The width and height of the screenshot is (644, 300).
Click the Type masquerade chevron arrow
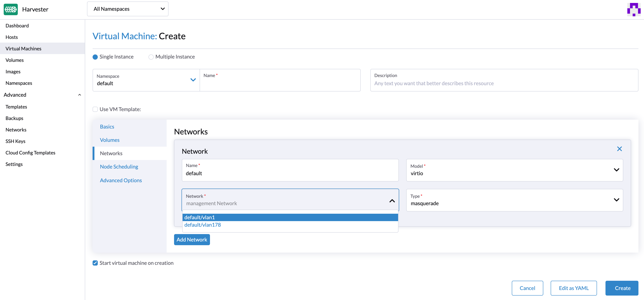tap(616, 200)
